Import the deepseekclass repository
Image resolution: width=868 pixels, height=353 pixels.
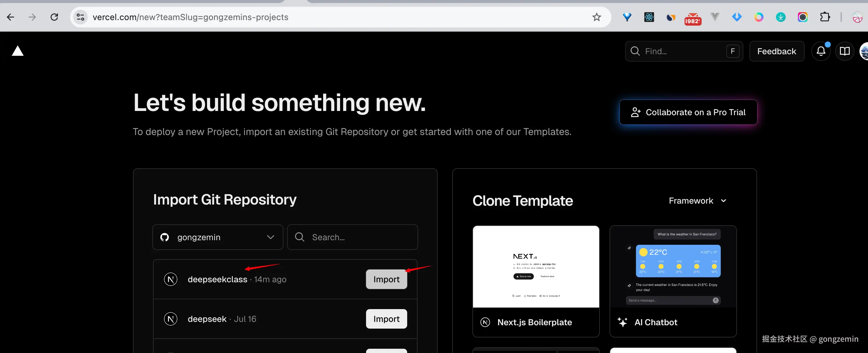386,279
